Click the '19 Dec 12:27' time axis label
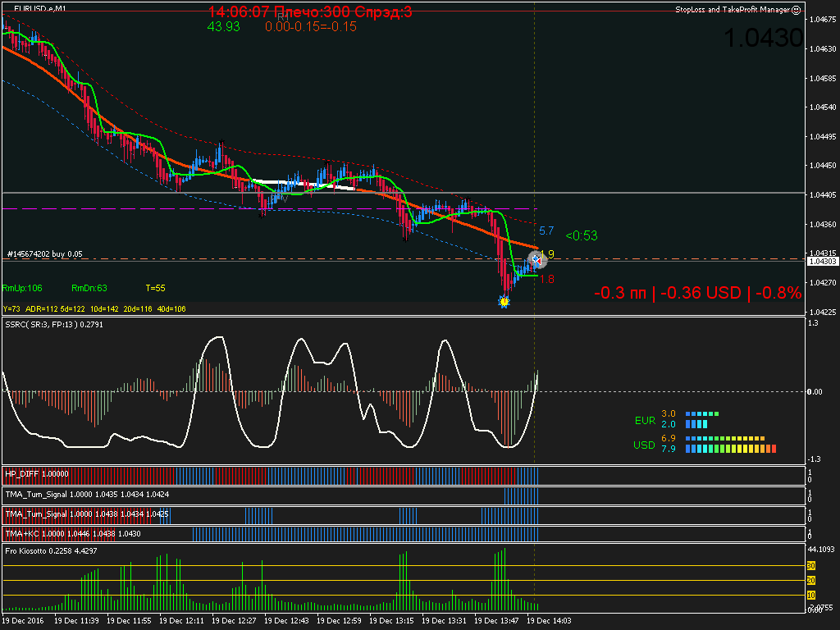The width and height of the screenshot is (840, 630). (234, 621)
